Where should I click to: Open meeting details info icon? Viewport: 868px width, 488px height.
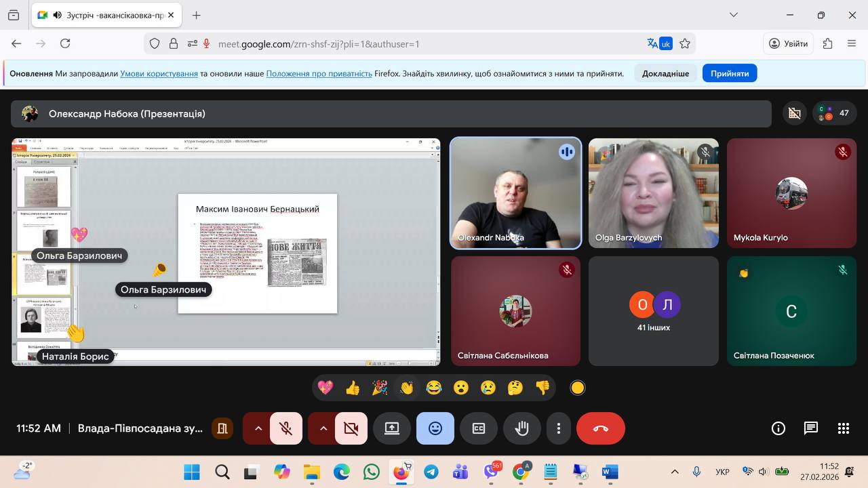click(x=778, y=428)
